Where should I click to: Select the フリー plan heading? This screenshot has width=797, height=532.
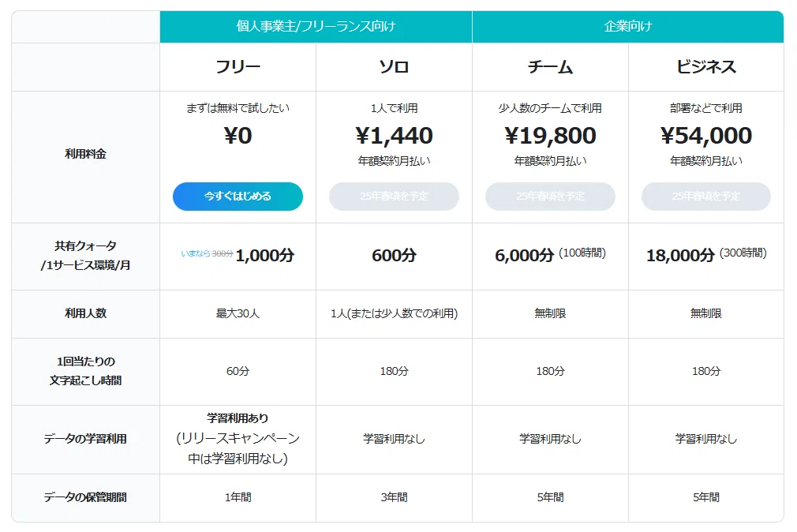(x=238, y=67)
